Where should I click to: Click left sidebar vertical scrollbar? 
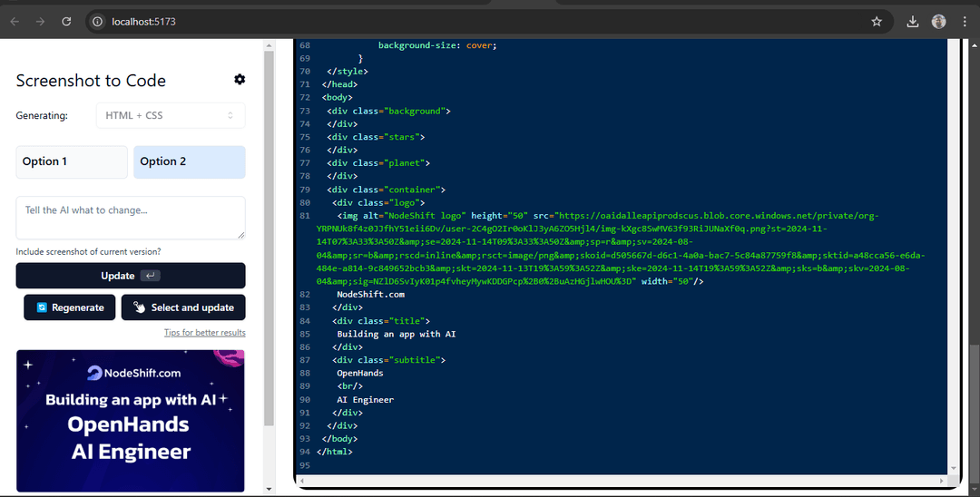(269, 238)
